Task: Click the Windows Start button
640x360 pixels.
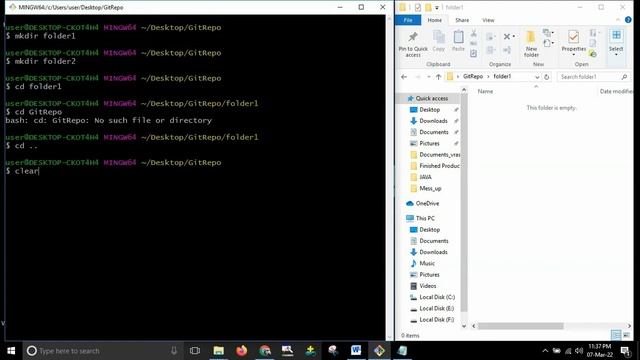Action: [11, 351]
